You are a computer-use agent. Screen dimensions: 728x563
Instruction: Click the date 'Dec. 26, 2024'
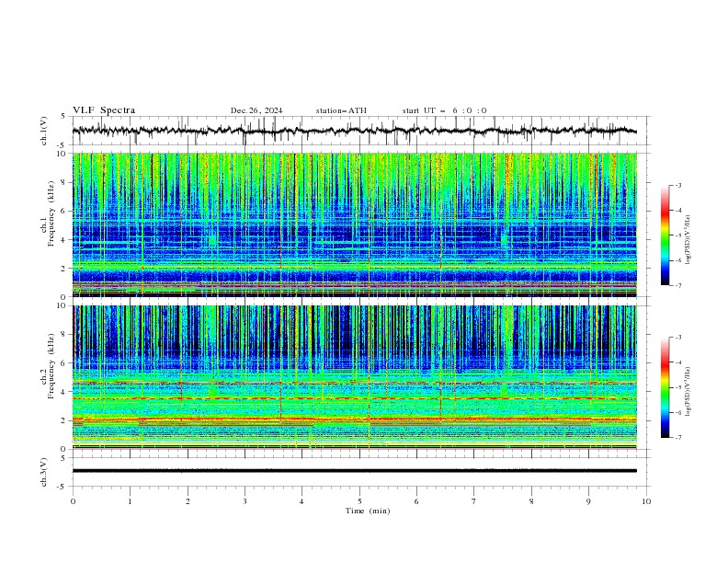coord(256,110)
